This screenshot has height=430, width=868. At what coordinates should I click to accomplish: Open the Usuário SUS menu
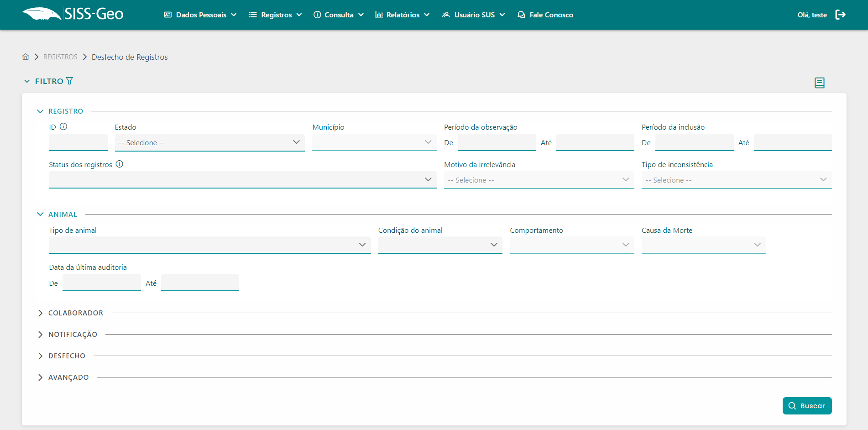[474, 15]
